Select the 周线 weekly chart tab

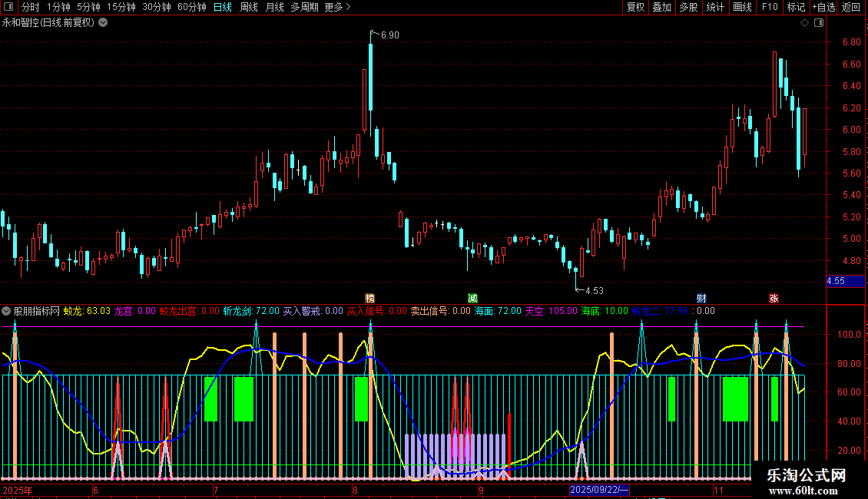tap(249, 7)
